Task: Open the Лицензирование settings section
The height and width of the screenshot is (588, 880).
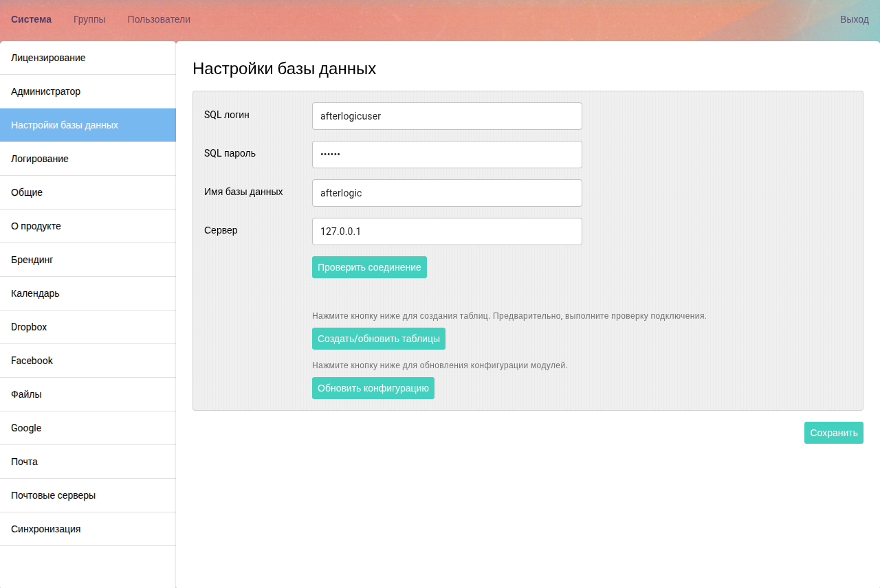Action: click(48, 58)
